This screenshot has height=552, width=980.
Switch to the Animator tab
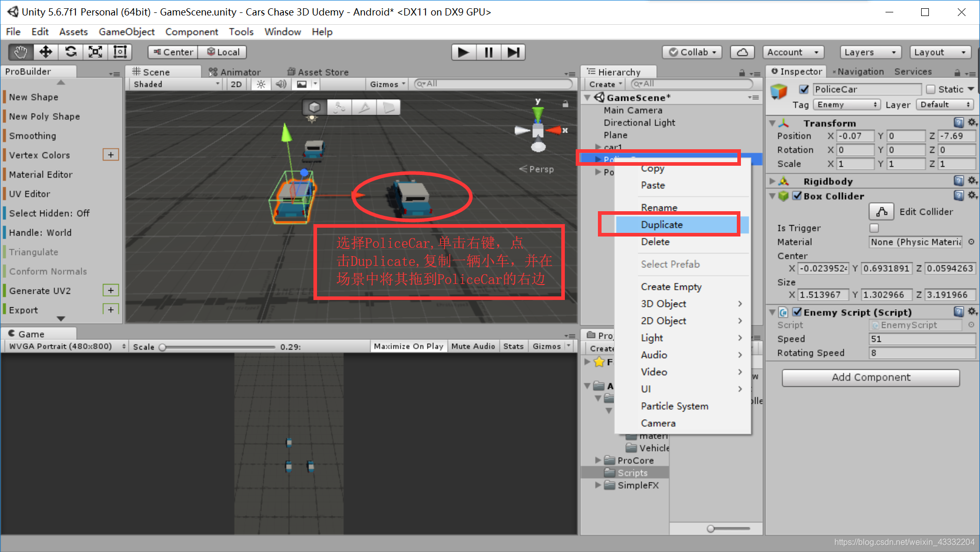[x=235, y=72]
